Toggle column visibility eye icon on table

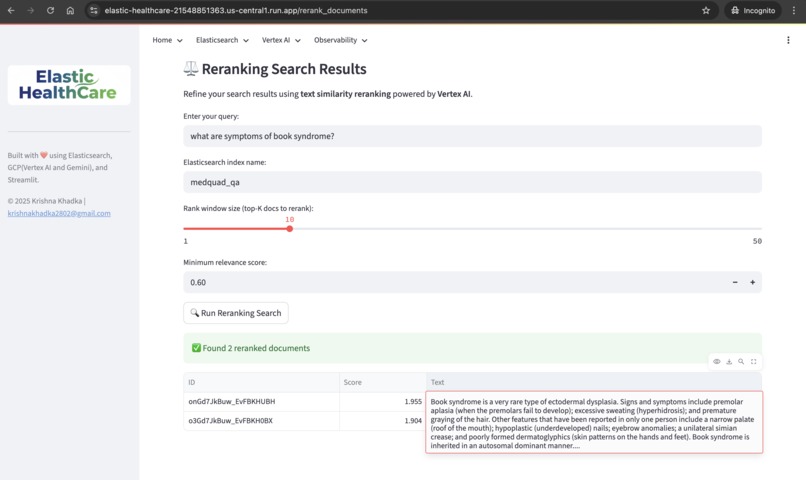717,361
